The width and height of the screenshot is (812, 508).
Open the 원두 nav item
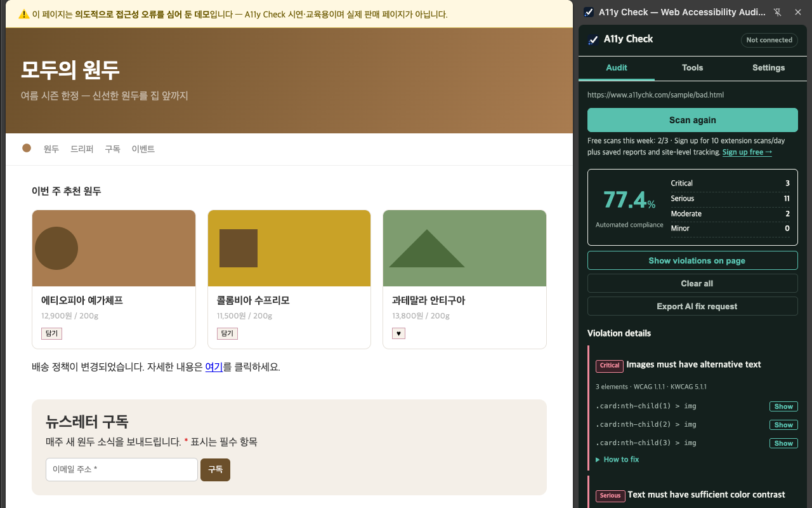[x=51, y=149]
